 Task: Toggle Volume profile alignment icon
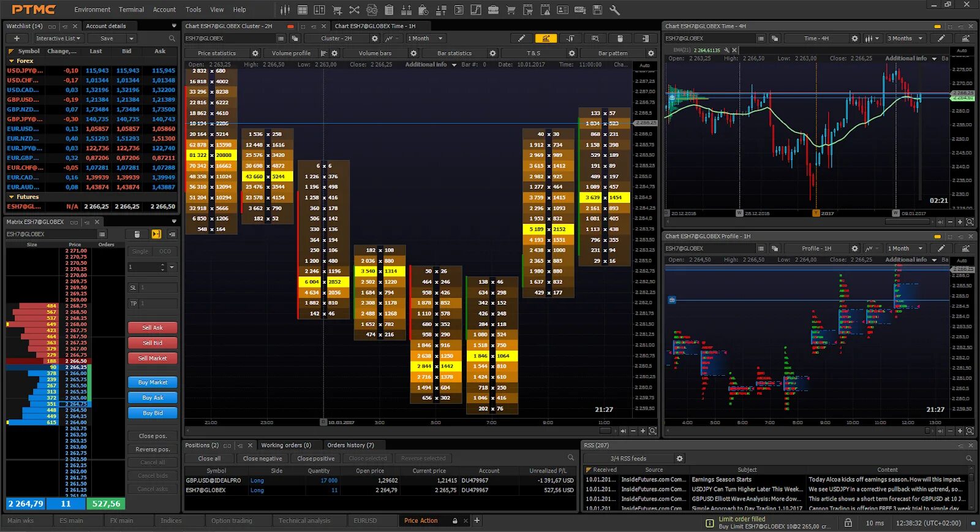(x=324, y=53)
